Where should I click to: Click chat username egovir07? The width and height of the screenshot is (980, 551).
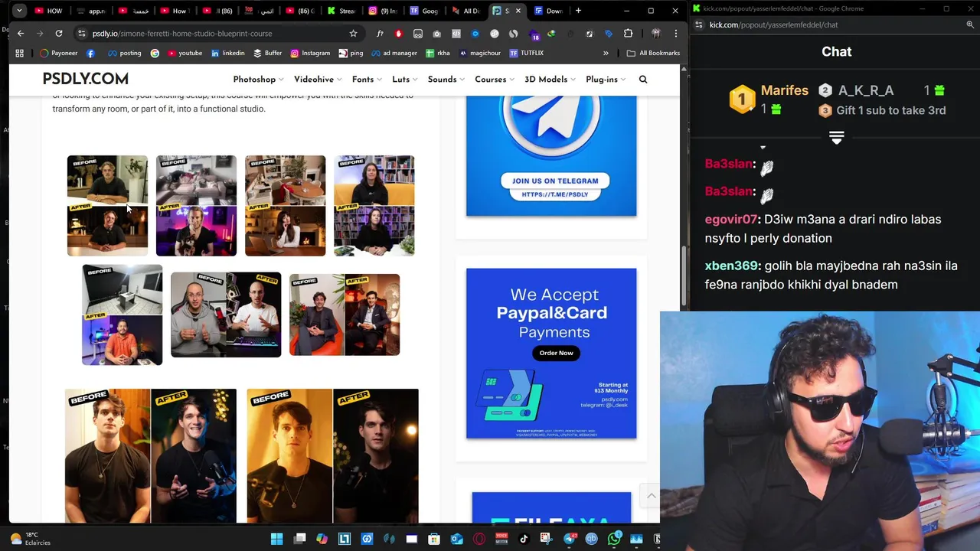[730, 219]
